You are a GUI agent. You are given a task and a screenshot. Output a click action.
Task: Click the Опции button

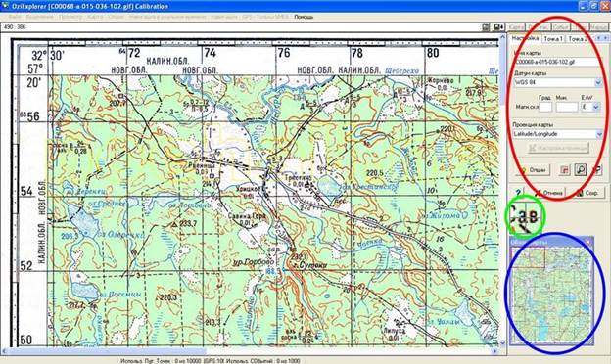pos(533,170)
